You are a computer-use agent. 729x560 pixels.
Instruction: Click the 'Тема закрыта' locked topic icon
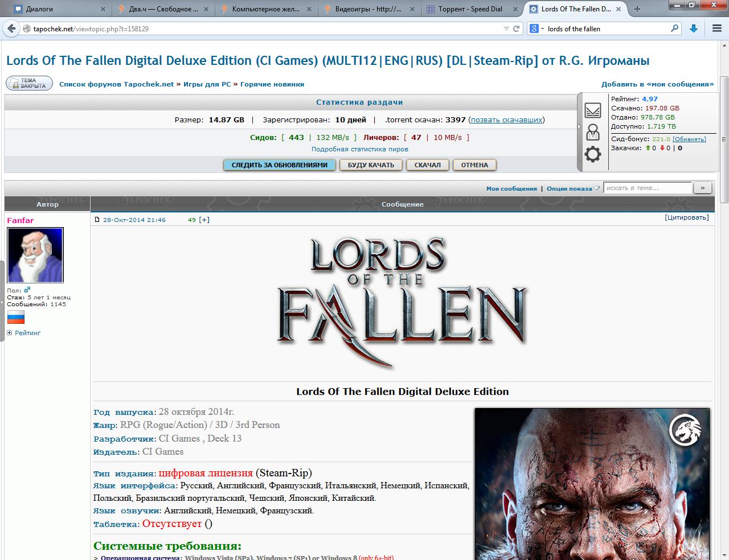28,83
